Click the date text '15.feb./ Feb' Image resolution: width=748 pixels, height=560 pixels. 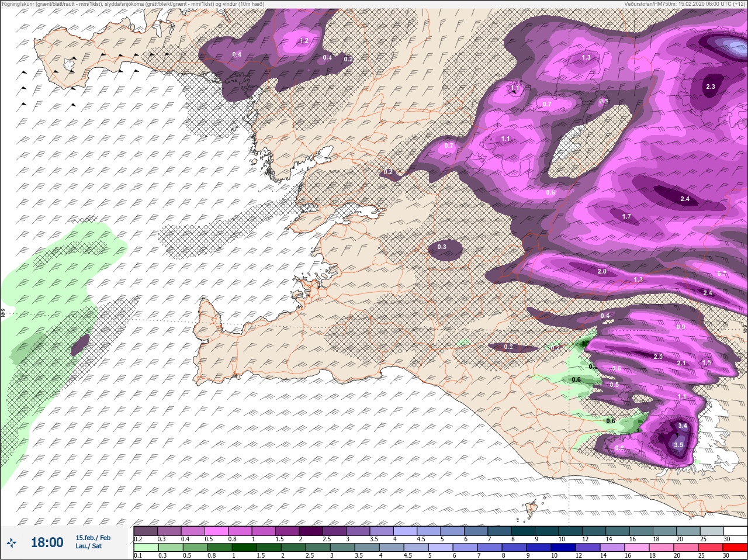pyautogui.click(x=92, y=538)
